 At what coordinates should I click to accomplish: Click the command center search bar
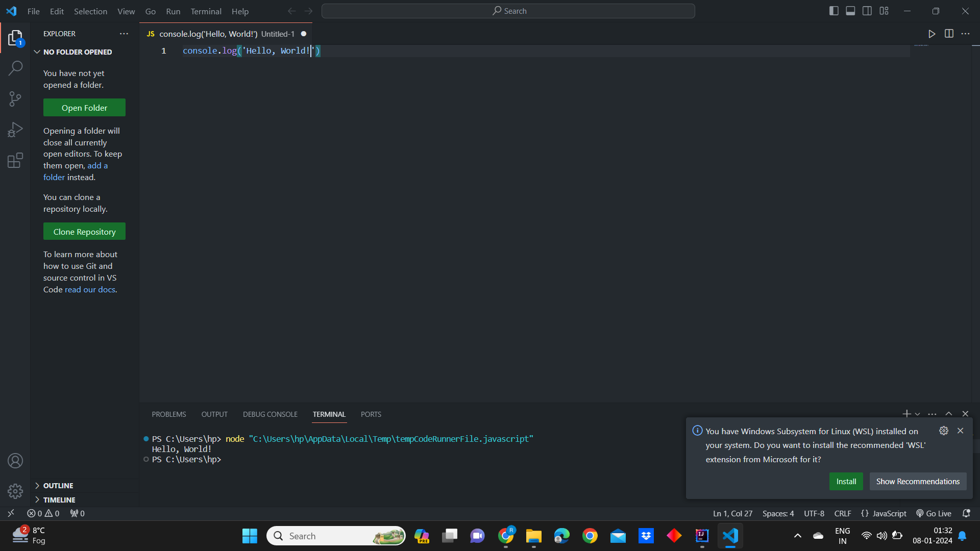coord(508,10)
